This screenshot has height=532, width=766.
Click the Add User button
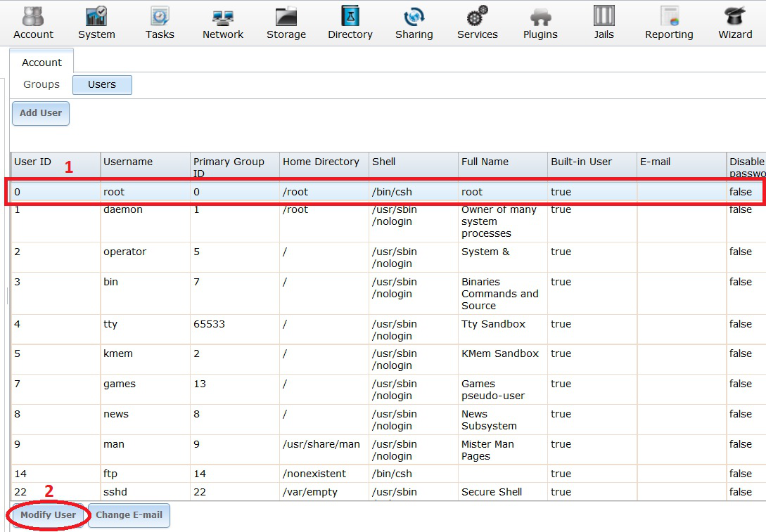tap(41, 113)
